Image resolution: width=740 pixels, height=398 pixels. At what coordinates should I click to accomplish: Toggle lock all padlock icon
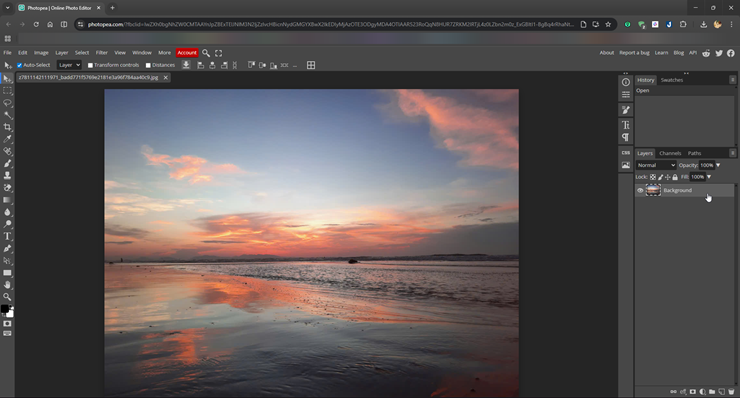point(675,177)
